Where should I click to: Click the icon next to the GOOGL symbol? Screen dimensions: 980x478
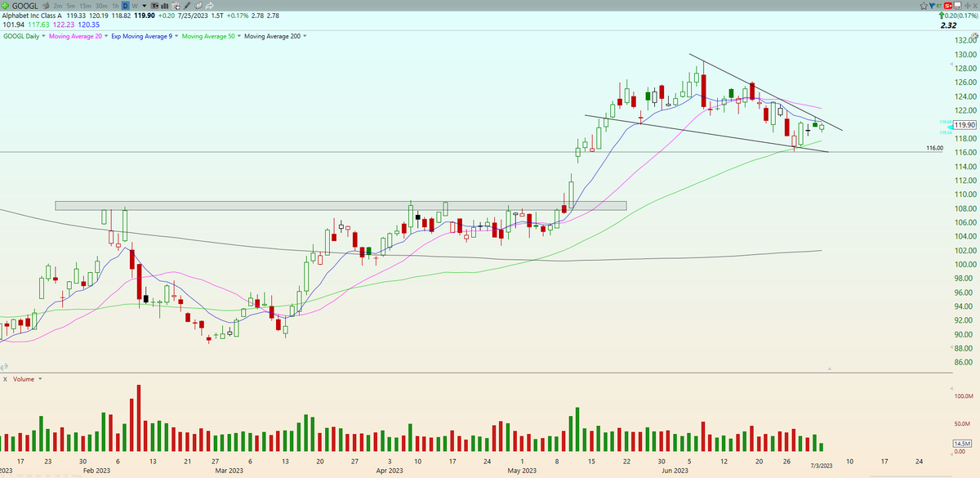click(x=46, y=6)
